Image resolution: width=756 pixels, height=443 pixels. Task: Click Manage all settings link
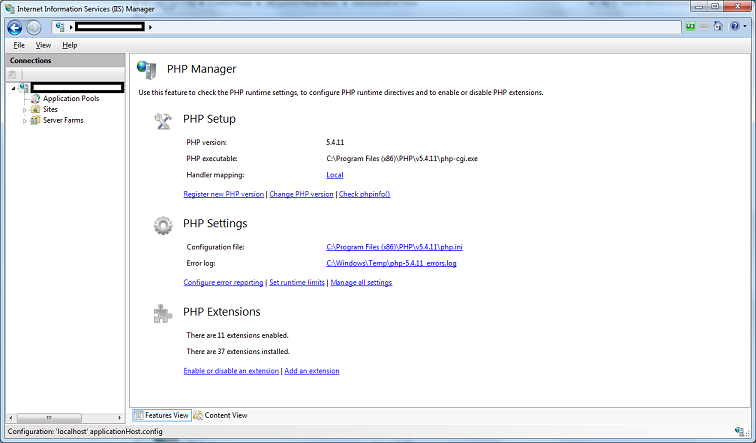(361, 282)
